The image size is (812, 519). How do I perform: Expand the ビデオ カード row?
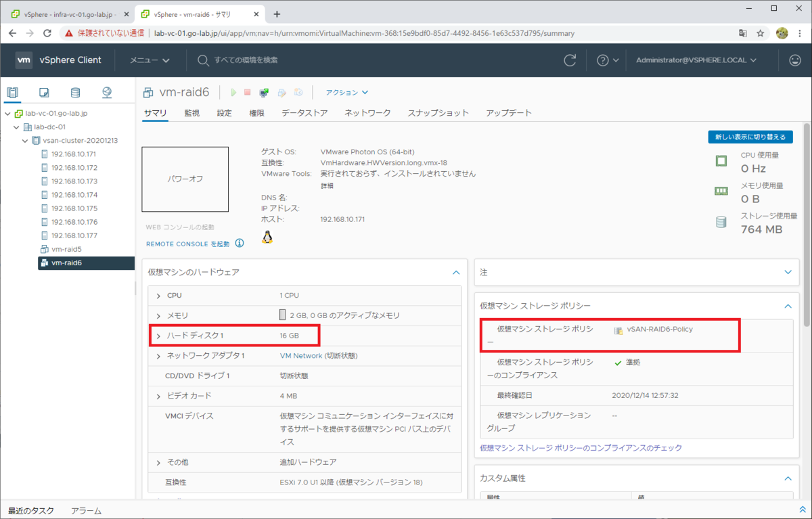[158, 396]
